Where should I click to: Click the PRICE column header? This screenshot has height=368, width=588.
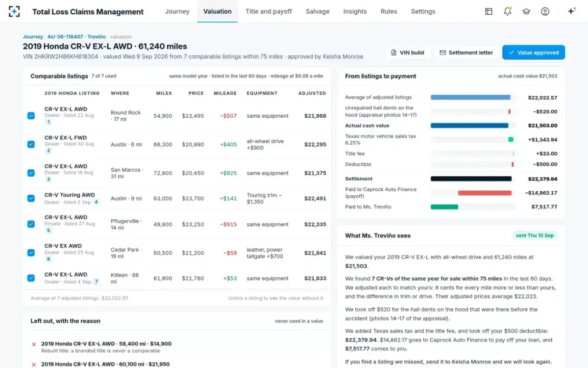pos(196,93)
